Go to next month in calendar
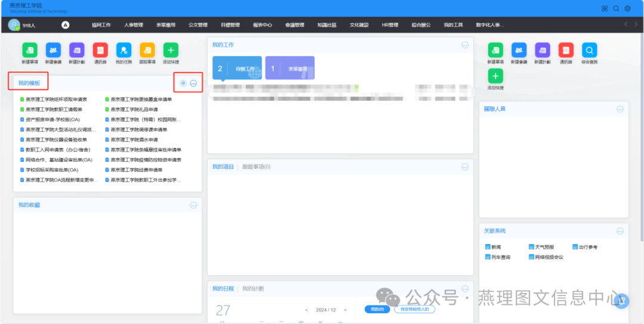This screenshot has width=644, height=324. click(x=345, y=310)
